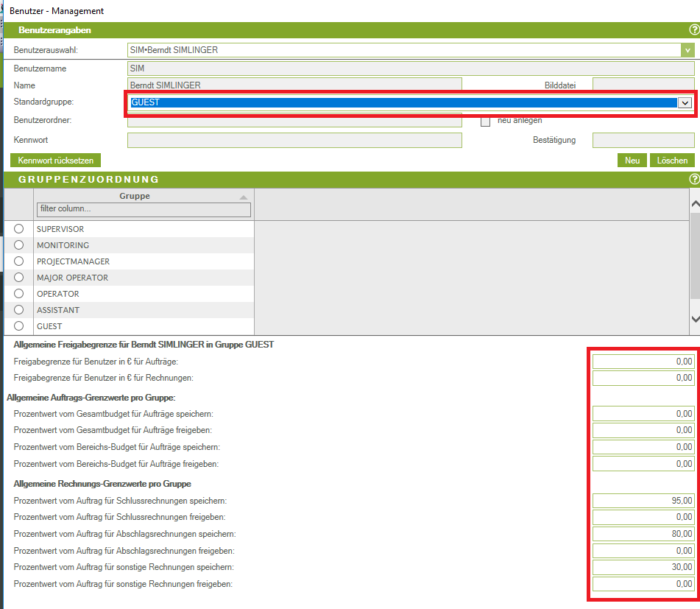This screenshot has height=609, width=700.
Task: Select the SUPERVISOR group radio button
Action: (x=19, y=229)
